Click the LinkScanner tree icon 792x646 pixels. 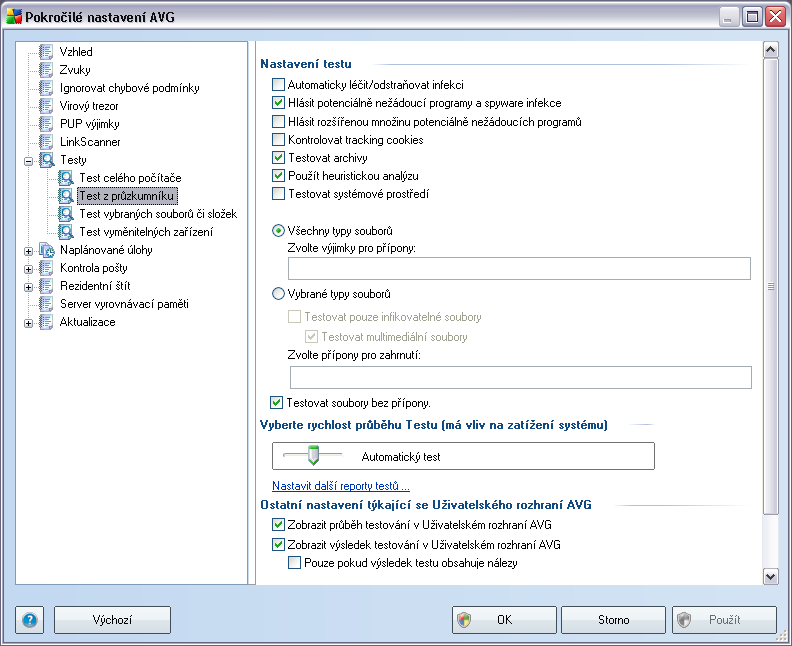(46, 142)
